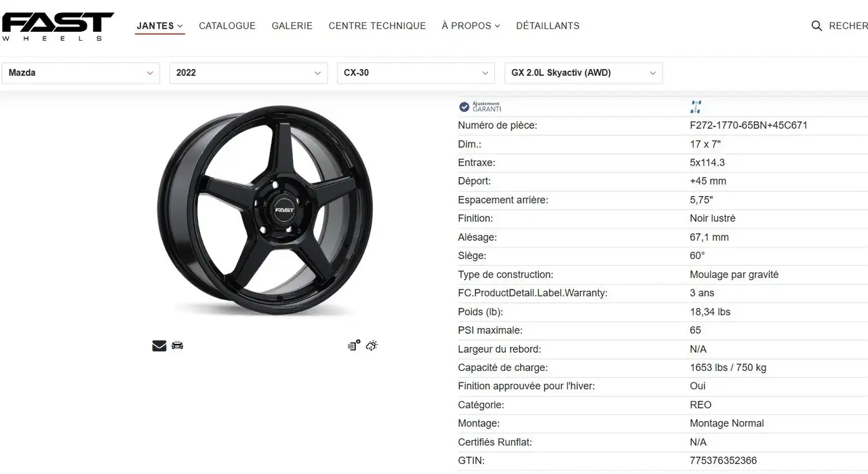The height and width of the screenshot is (474, 868).
Task: Click the Montage Normal value
Action: tap(727, 423)
